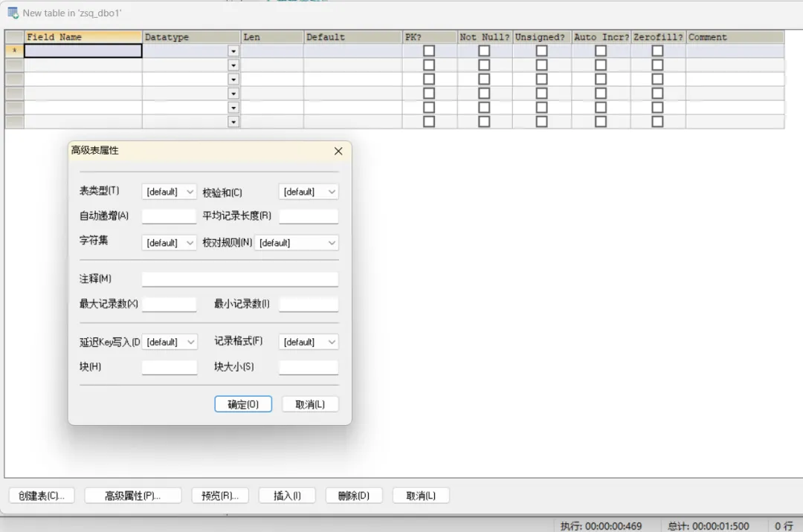Focus the 最大记录数(X) input field
This screenshot has height=532, width=803.
[x=169, y=304]
